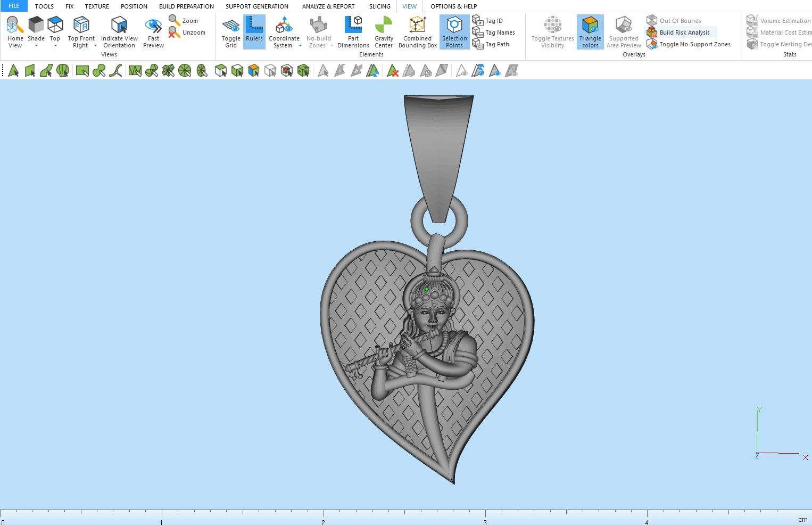This screenshot has height=525, width=812.
Task: Open the FILE menu
Action: (14, 6)
